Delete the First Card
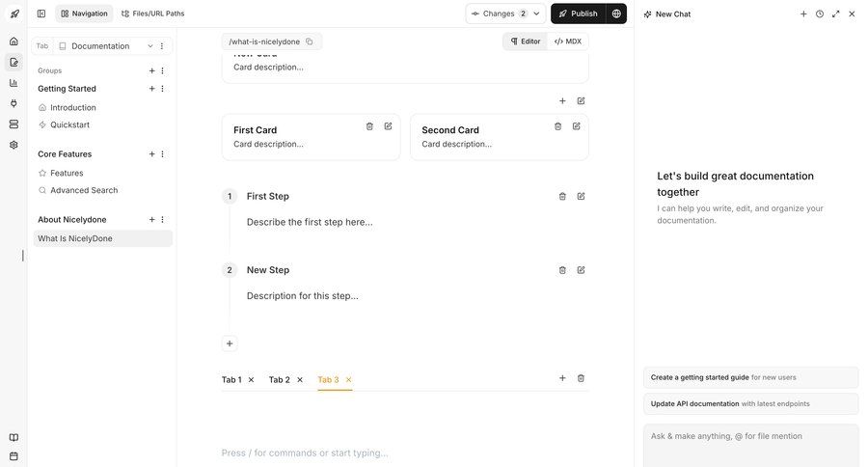 (x=369, y=126)
